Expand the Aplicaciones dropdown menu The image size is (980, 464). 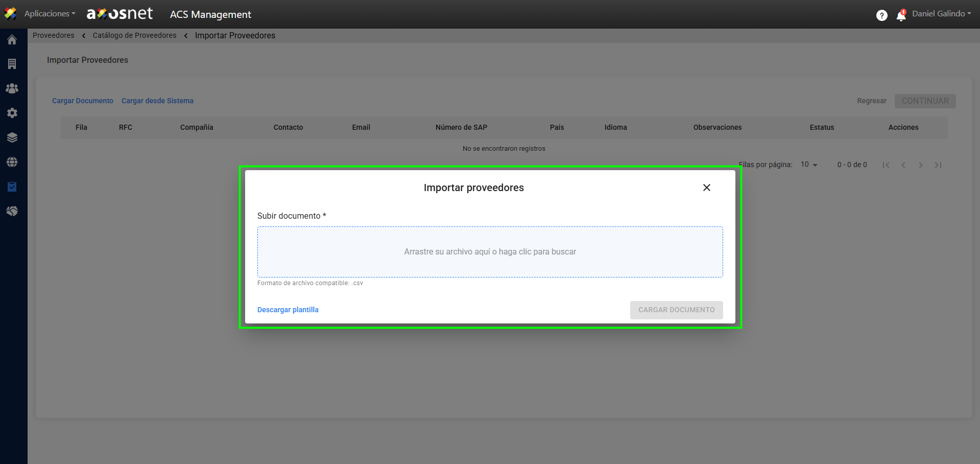[50, 14]
